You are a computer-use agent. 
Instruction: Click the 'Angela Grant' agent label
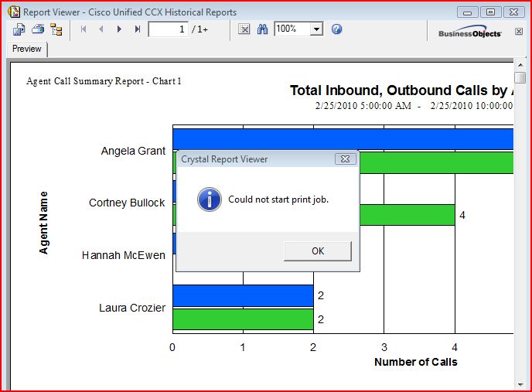coord(133,151)
